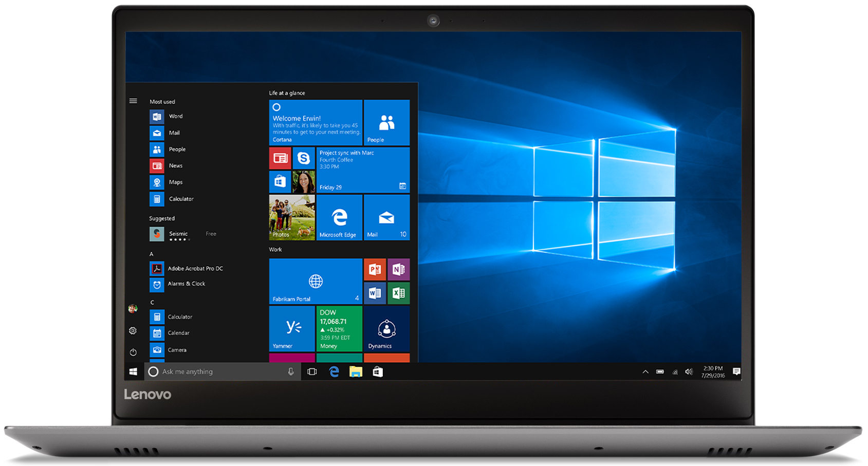Open calendar tile Project sync with Marc
The width and height of the screenshot is (868, 466).
click(363, 170)
